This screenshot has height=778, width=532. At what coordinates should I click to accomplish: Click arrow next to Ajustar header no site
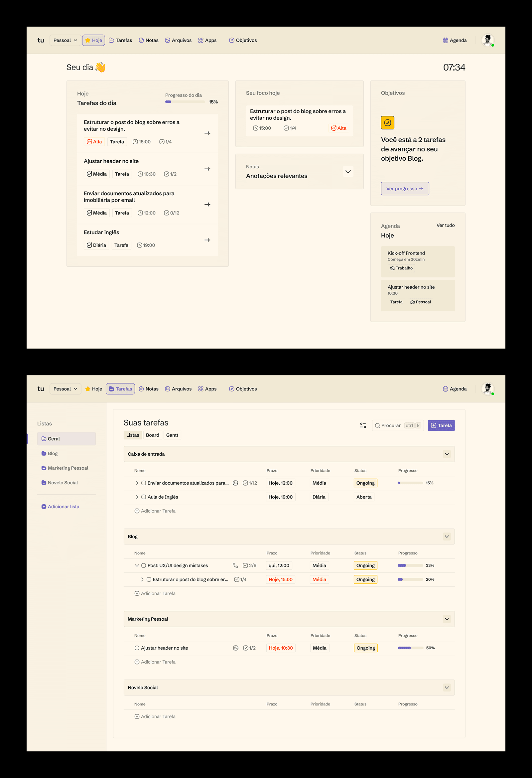[x=207, y=169]
